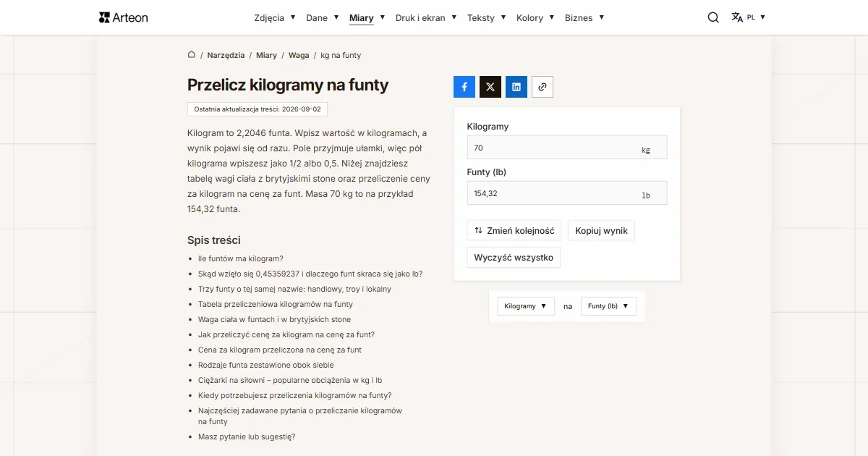Open the Teksty menu

(x=486, y=17)
